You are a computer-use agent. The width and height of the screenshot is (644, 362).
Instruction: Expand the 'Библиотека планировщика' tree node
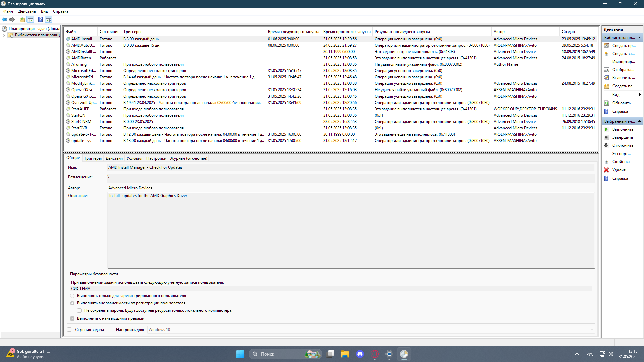[x=4, y=35]
